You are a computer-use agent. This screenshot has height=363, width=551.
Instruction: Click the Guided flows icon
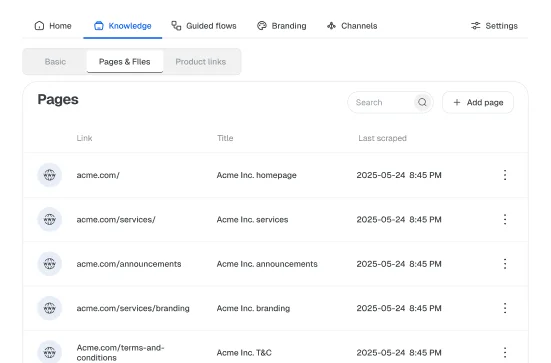pos(176,26)
